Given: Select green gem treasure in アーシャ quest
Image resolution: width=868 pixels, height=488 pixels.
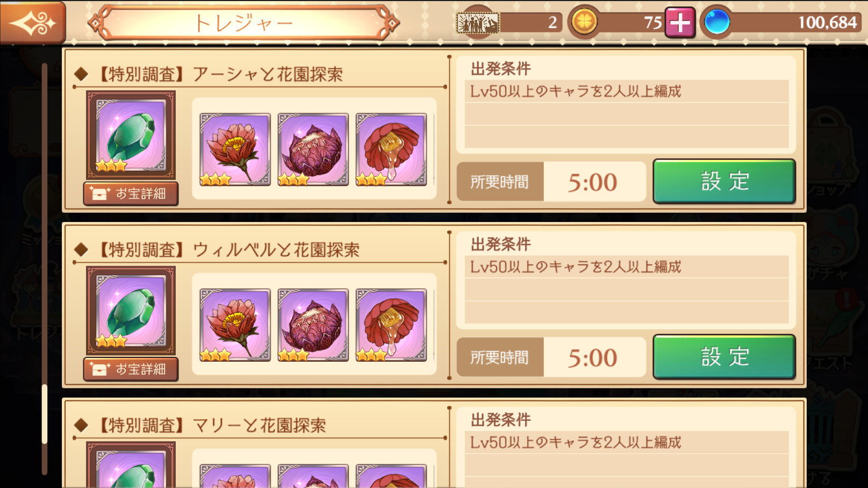Looking at the screenshot, I should [131, 135].
